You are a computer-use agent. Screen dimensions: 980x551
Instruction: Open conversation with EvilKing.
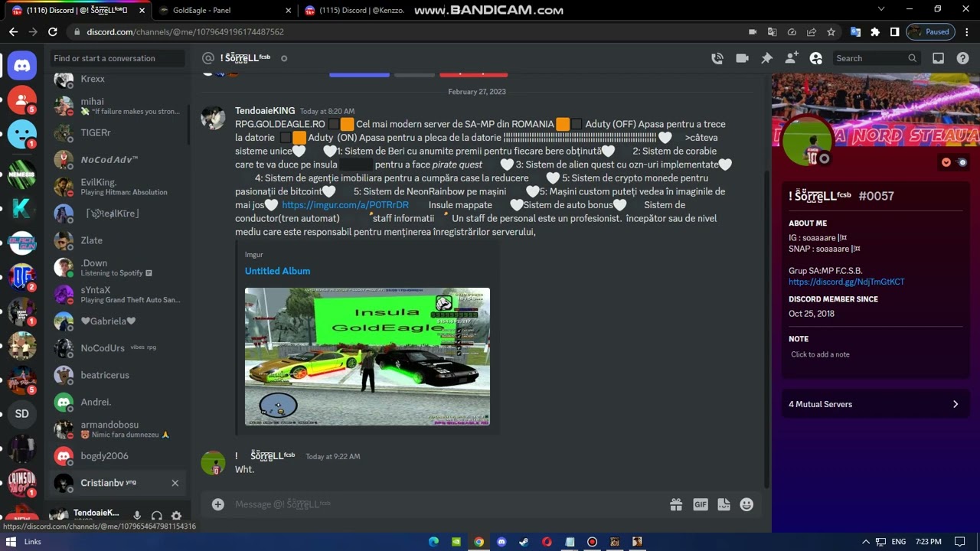117,187
